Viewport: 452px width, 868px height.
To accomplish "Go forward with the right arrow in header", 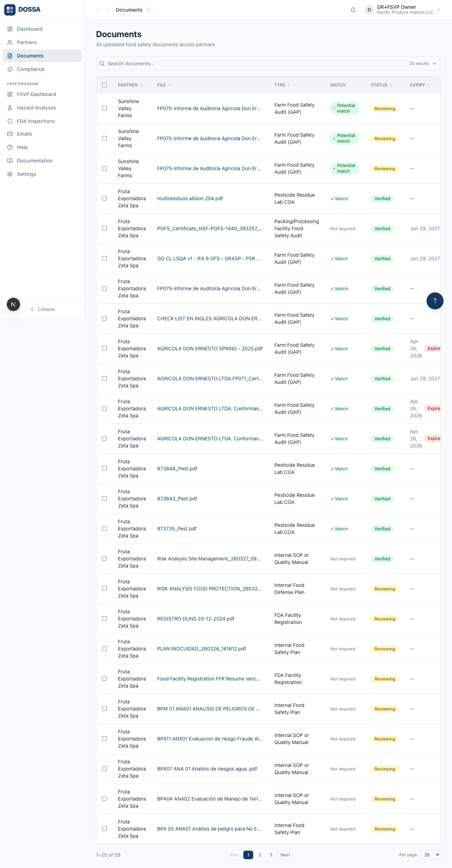I will (x=108, y=10).
